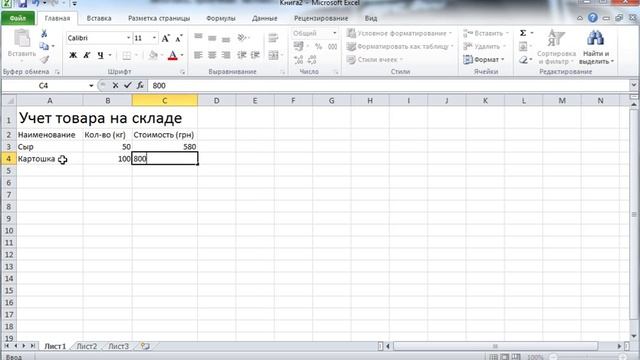Switch to sheet Лист3
The image size is (640, 360).
[118, 347]
